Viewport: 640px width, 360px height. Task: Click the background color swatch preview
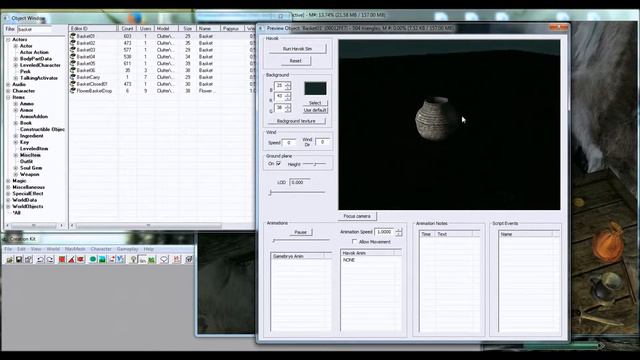click(315, 89)
